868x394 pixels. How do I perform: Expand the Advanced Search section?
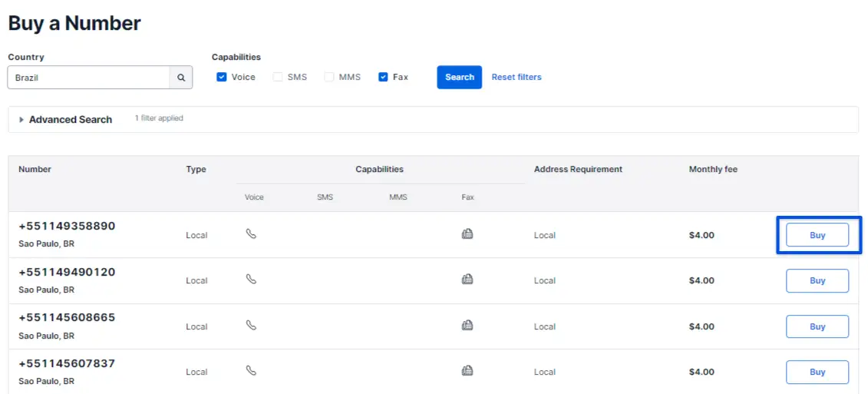[x=65, y=120]
